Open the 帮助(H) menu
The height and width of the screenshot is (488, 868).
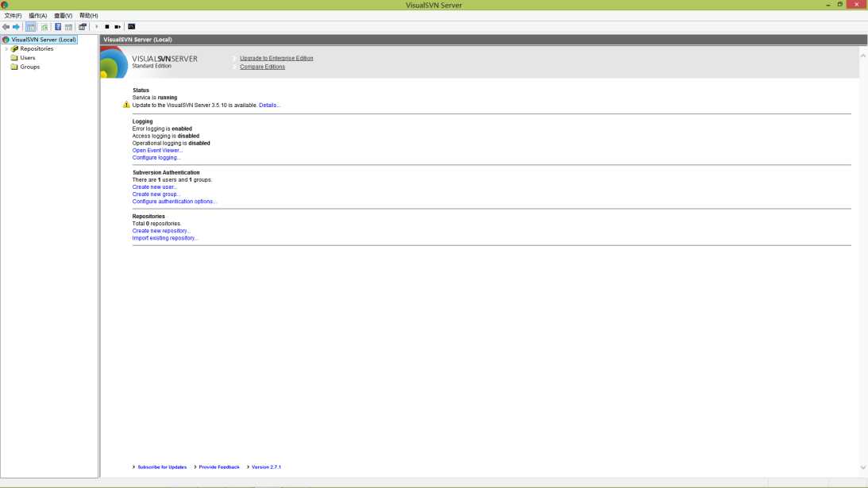tap(89, 16)
